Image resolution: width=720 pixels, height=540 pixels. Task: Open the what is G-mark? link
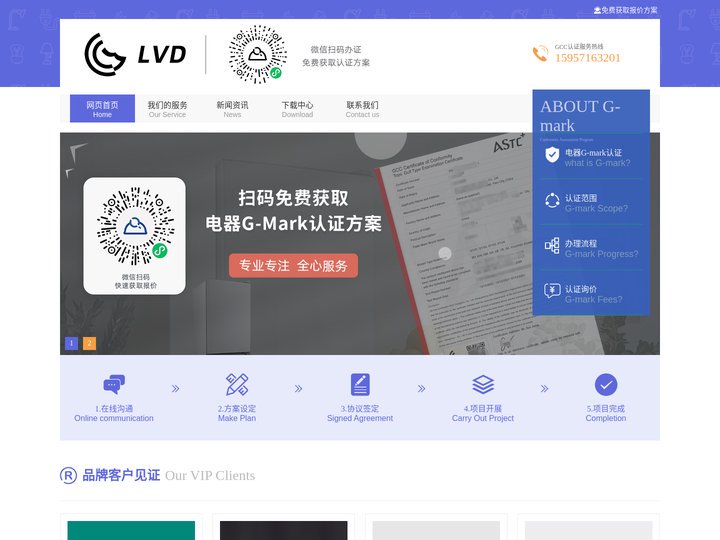tap(597, 163)
